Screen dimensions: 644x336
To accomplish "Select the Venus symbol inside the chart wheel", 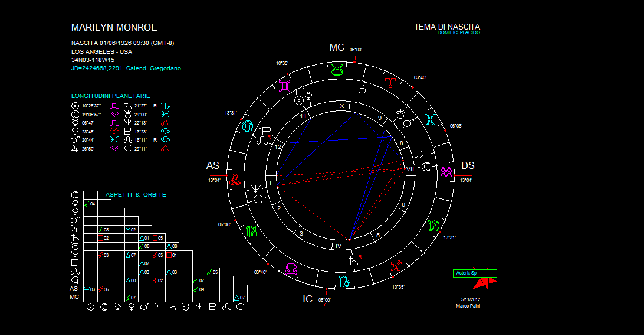I will [x=362, y=92].
